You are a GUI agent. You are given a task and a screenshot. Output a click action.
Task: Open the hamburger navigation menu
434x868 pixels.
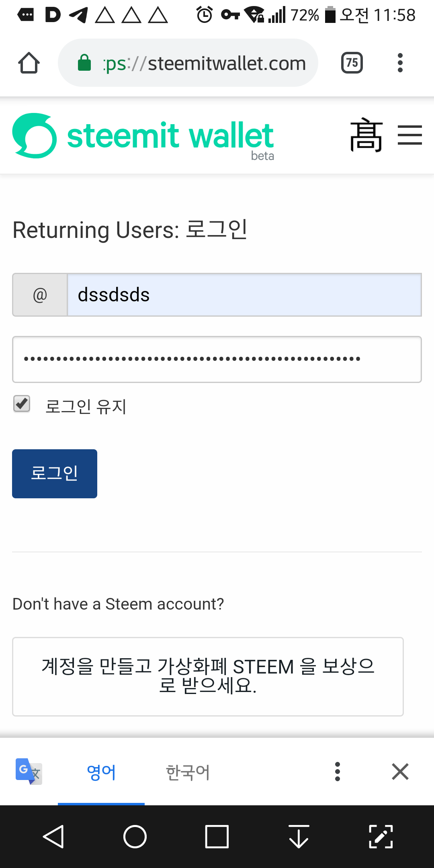(409, 135)
